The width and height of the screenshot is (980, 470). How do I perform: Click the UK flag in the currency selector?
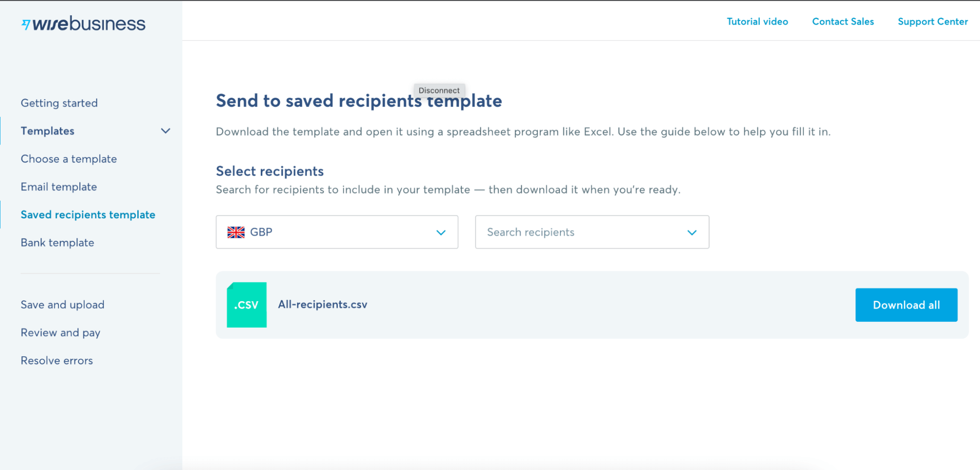pos(236,232)
